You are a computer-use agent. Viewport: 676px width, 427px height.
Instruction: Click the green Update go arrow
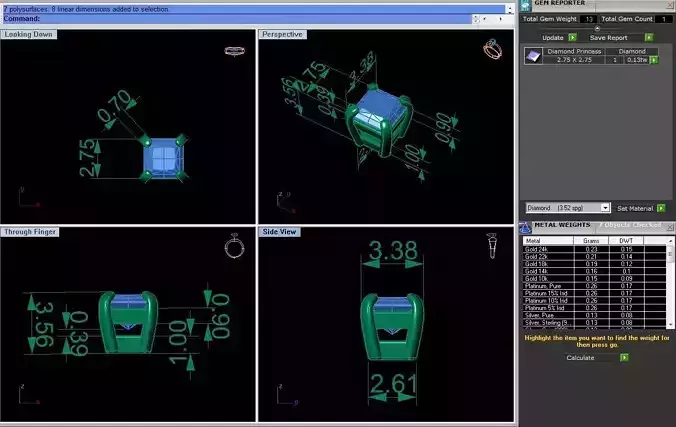coord(573,38)
